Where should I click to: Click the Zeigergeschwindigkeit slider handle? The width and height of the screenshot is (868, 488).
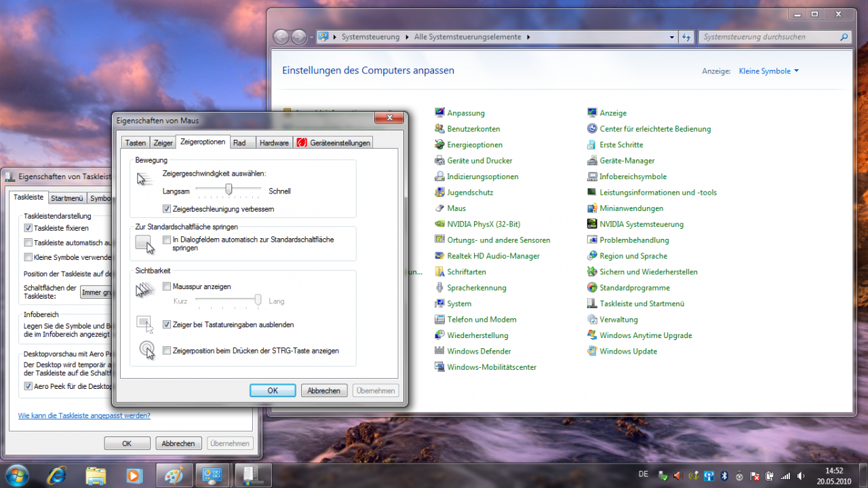[x=229, y=189]
